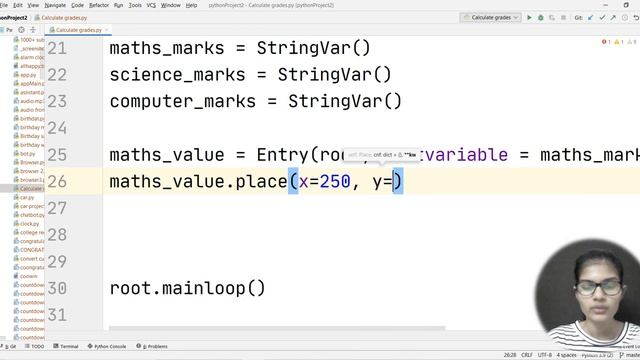
Task: Click the cursor position indicator in the status bar
Action: (x=510, y=355)
